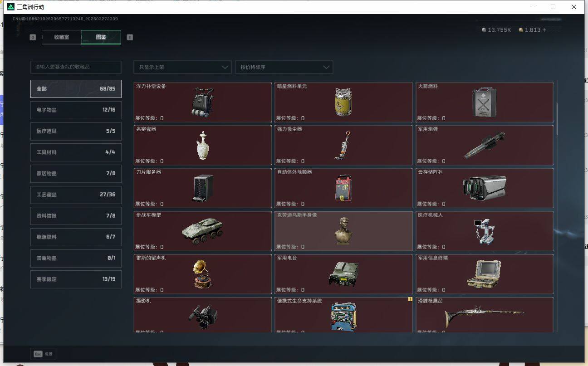Show the 工具材料 category
Screen dimensions: 588x366
tap(76, 152)
